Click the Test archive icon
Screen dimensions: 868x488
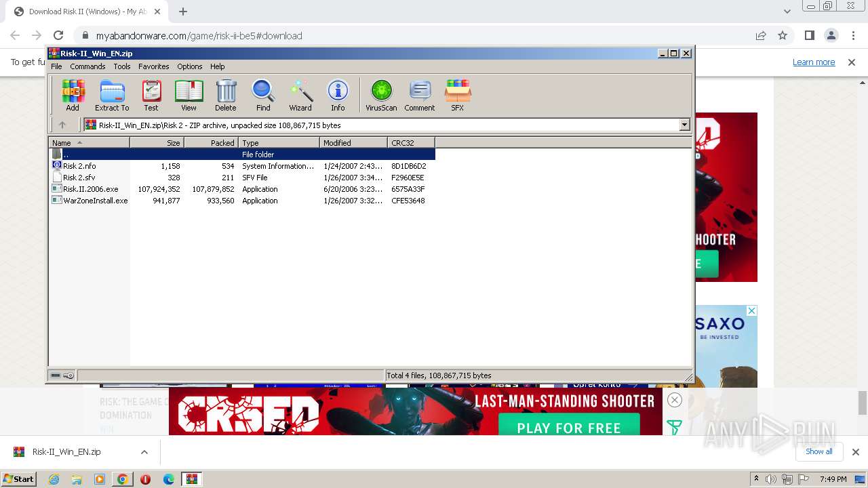coord(151,95)
